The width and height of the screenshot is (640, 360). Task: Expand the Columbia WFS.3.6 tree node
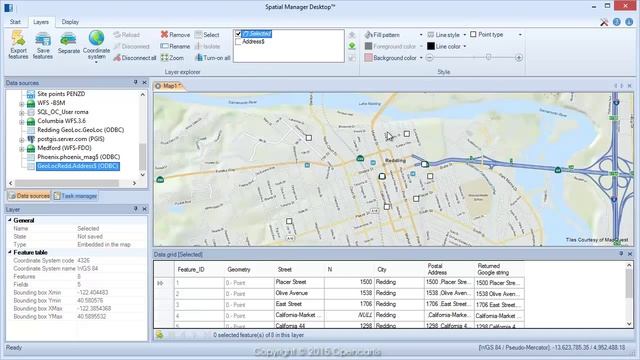point(22,122)
